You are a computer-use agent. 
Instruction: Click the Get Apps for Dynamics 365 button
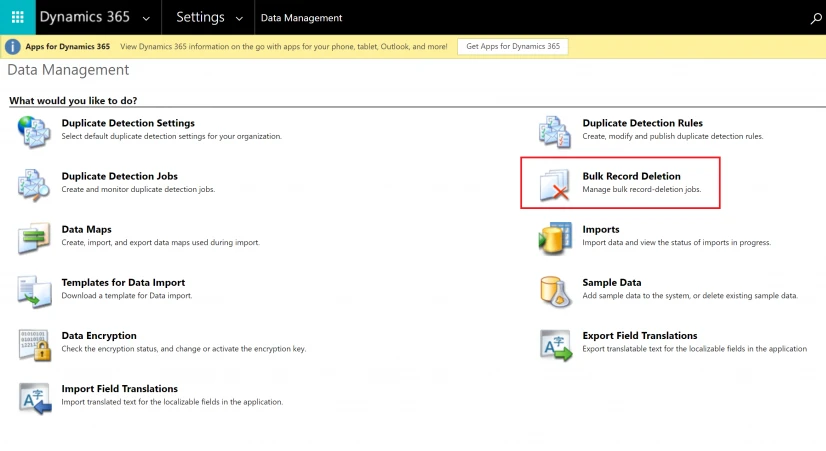tap(513, 47)
